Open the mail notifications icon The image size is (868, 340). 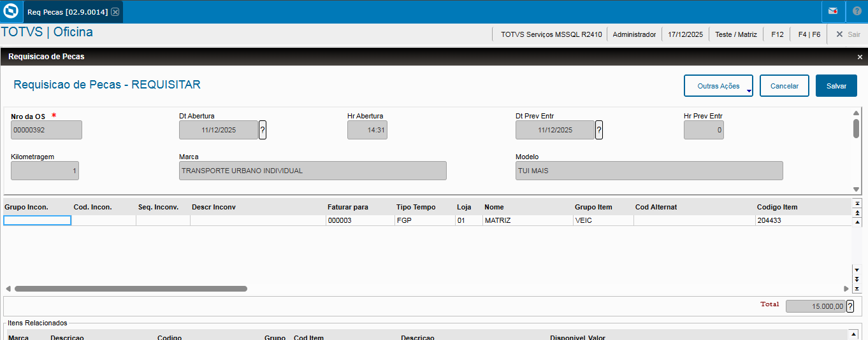[832, 11]
